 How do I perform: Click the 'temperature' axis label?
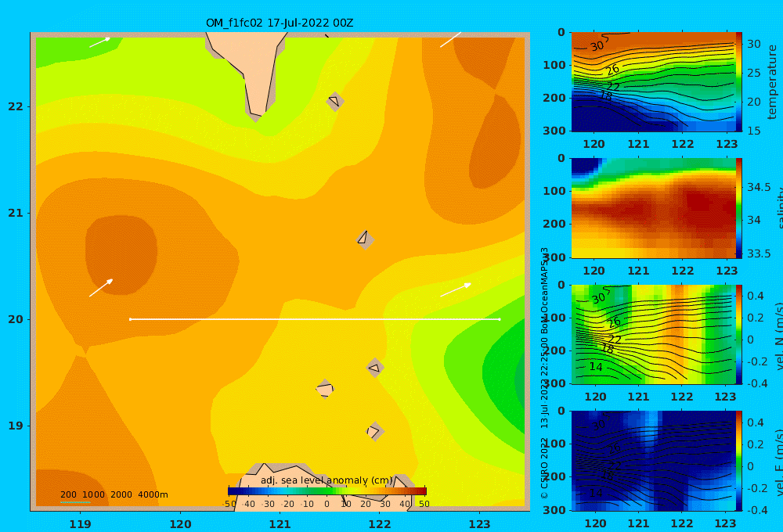coord(772,82)
